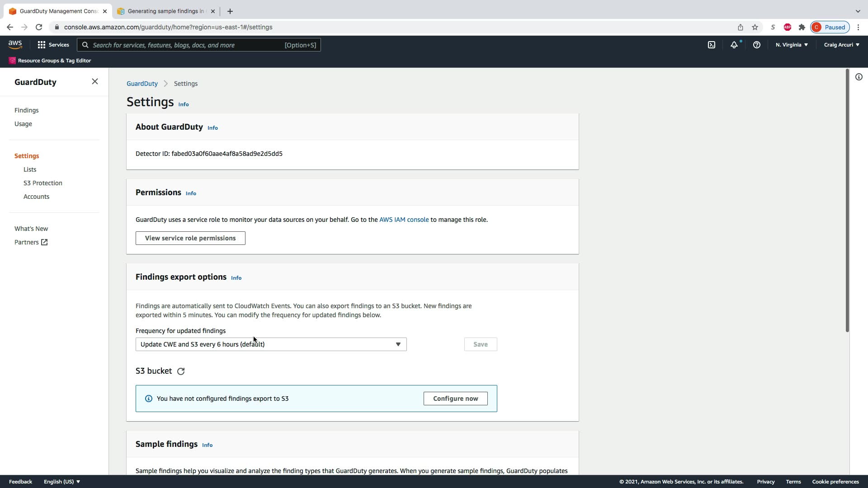Bookmark this page with star icon

(x=755, y=27)
